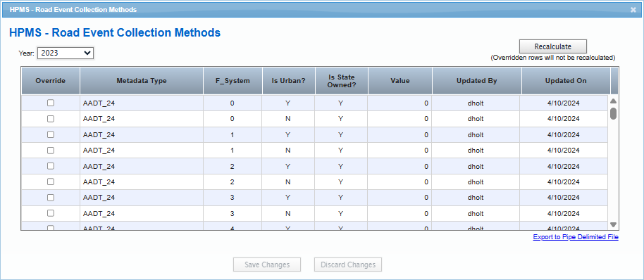
Task: Check Override for F_System 3 urban N row
Action: coord(51,213)
